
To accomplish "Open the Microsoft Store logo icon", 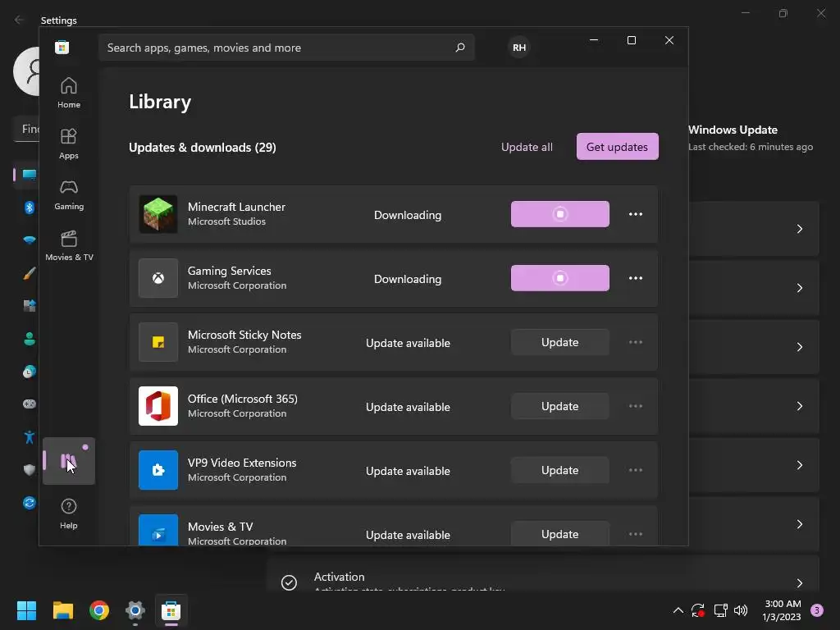I will point(62,47).
